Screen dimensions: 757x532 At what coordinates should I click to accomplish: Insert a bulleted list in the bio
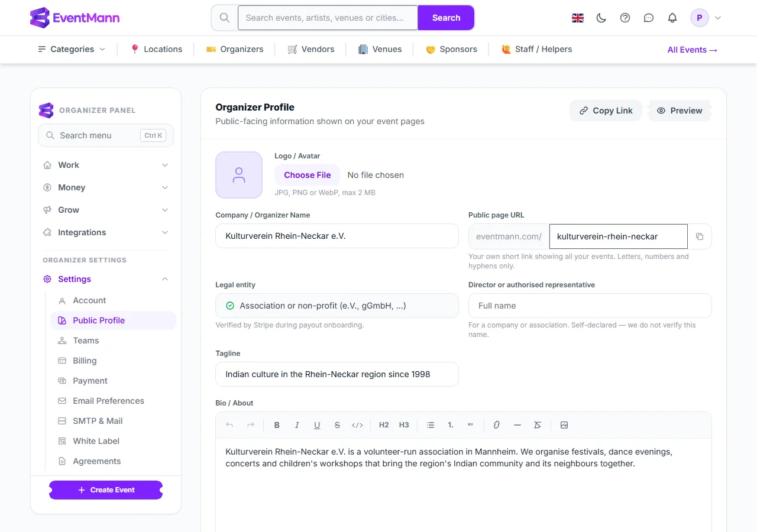click(x=431, y=425)
